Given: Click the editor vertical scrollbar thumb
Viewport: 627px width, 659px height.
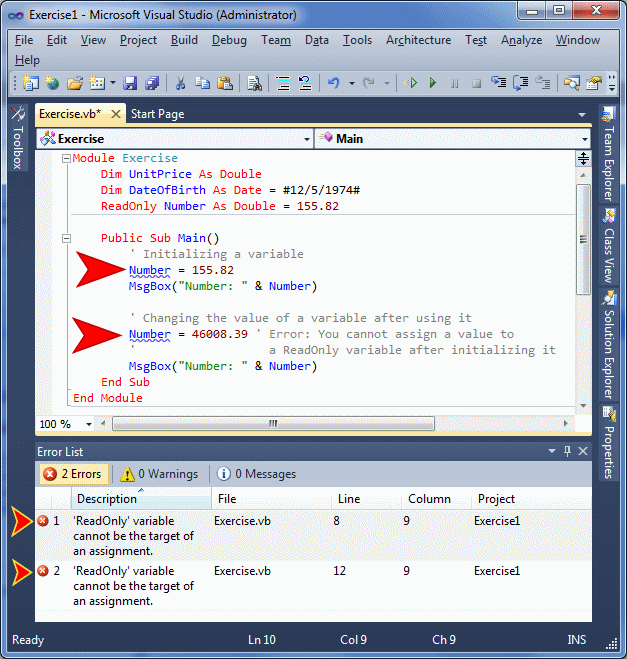Looking at the screenshot, I should pyautogui.click(x=583, y=240).
